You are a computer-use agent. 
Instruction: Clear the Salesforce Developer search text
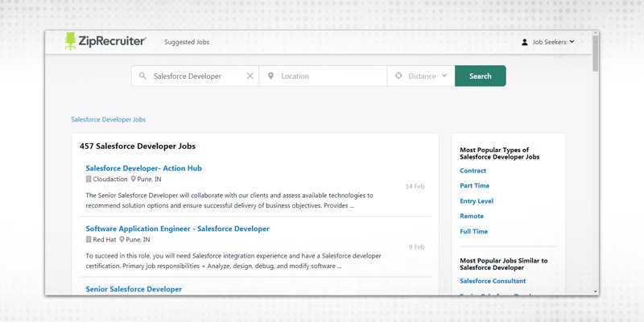[x=250, y=76]
